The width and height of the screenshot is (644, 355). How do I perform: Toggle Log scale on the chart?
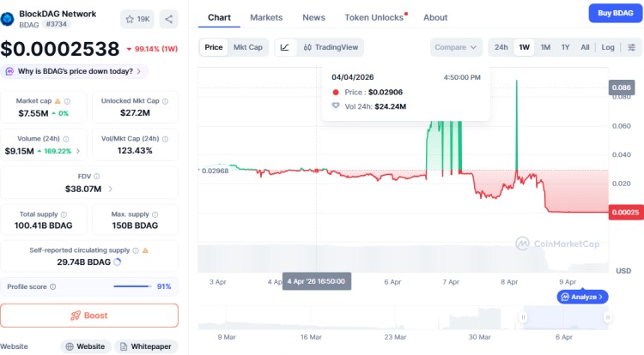pyautogui.click(x=608, y=47)
